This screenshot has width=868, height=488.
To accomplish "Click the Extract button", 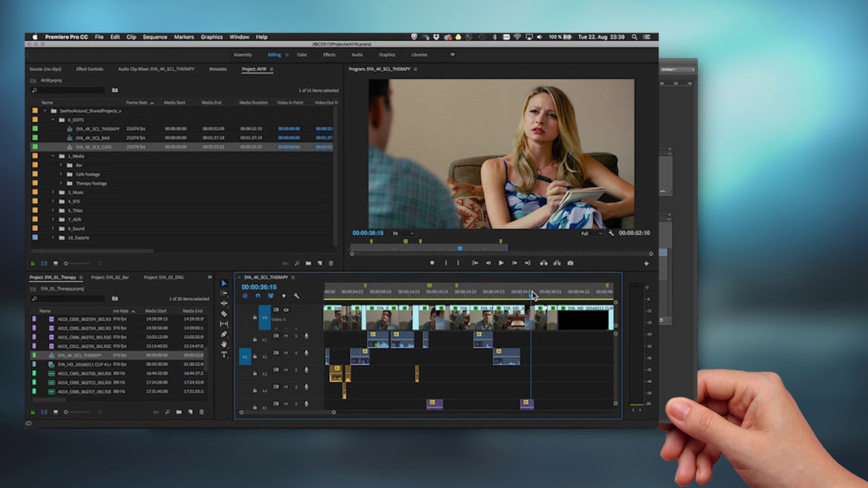I will click(557, 263).
